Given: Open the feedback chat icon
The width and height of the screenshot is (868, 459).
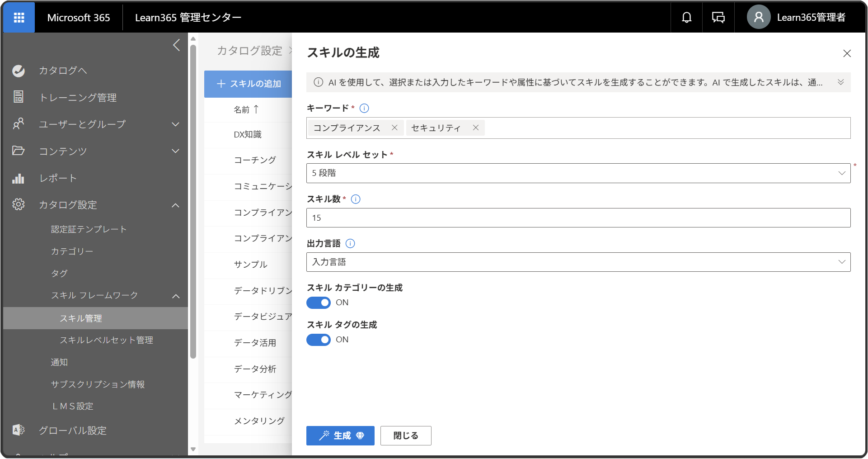Looking at the screenshot, I should 718,18.
